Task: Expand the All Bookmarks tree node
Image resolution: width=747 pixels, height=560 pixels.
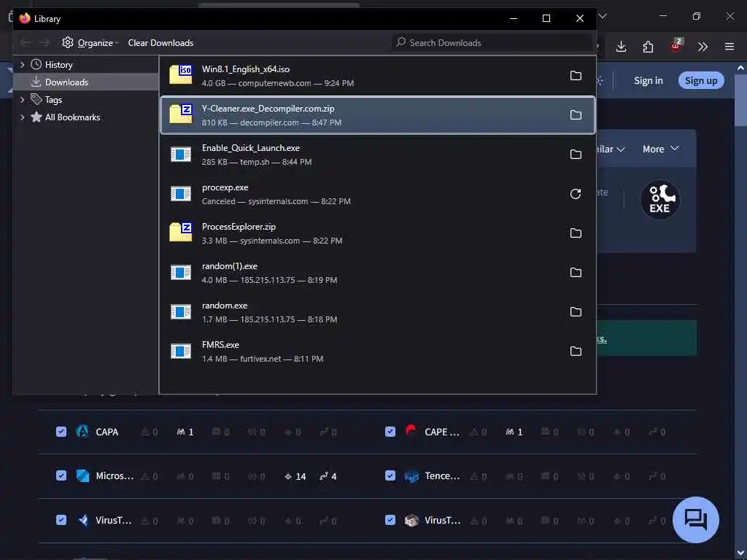Action: pos(22,117)
